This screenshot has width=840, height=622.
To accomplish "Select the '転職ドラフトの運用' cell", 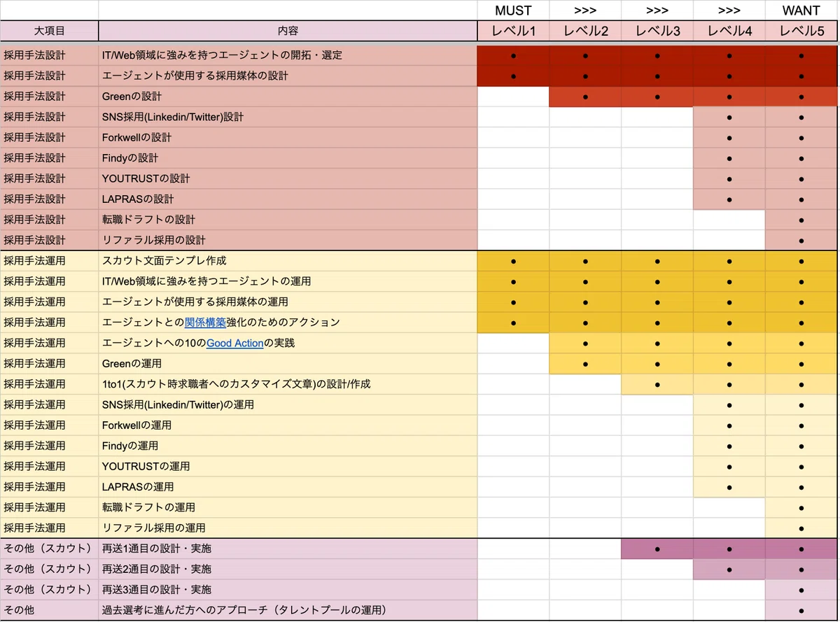I will 288,507.
